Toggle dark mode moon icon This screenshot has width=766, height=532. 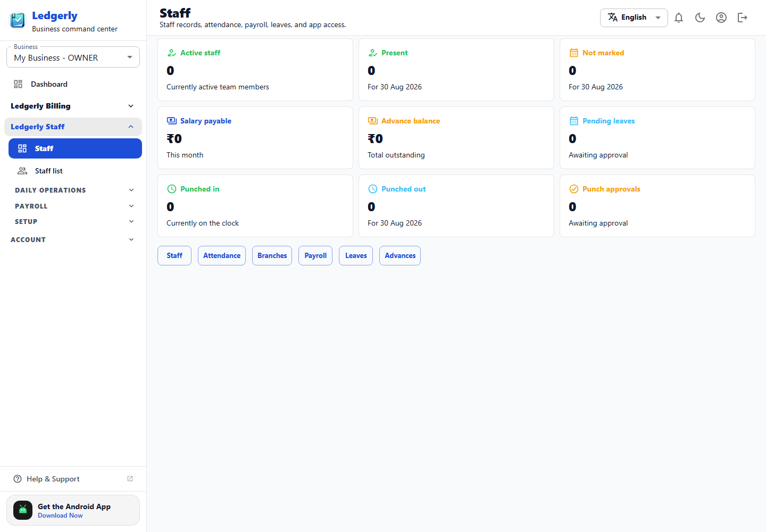700,18
